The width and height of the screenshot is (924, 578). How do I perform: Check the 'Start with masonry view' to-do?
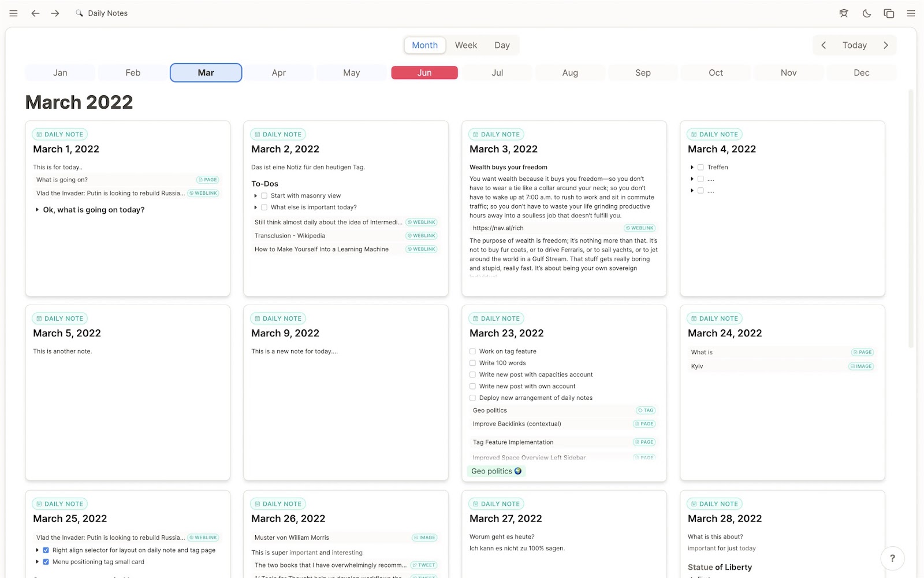point(264,195)
